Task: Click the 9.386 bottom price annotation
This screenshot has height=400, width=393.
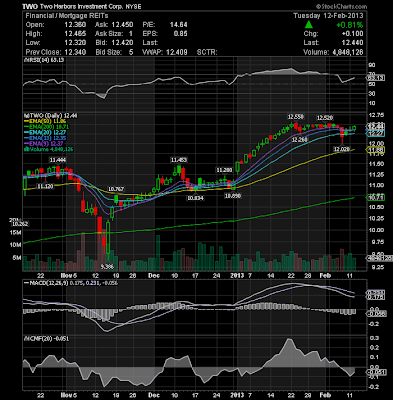Action: (x=107, y=267)
